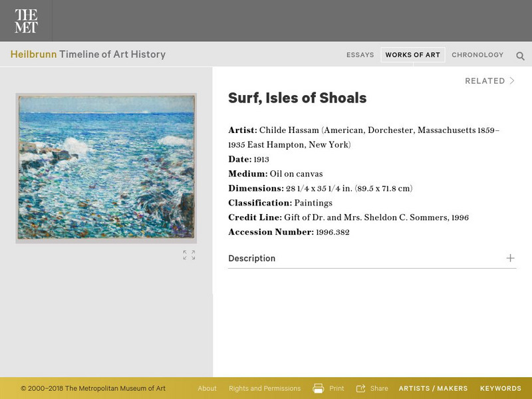
Task: Go to Heilbrunn Timeline of Art History home
Action: click(88, 55)
